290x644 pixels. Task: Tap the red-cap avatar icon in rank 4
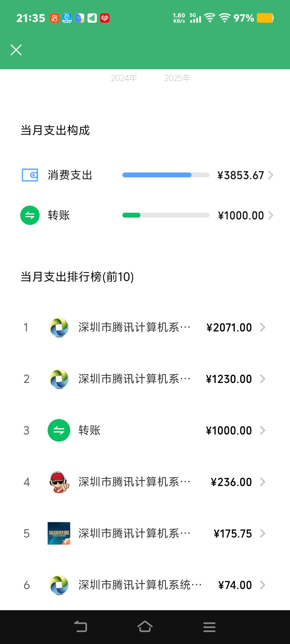point(59,482)
